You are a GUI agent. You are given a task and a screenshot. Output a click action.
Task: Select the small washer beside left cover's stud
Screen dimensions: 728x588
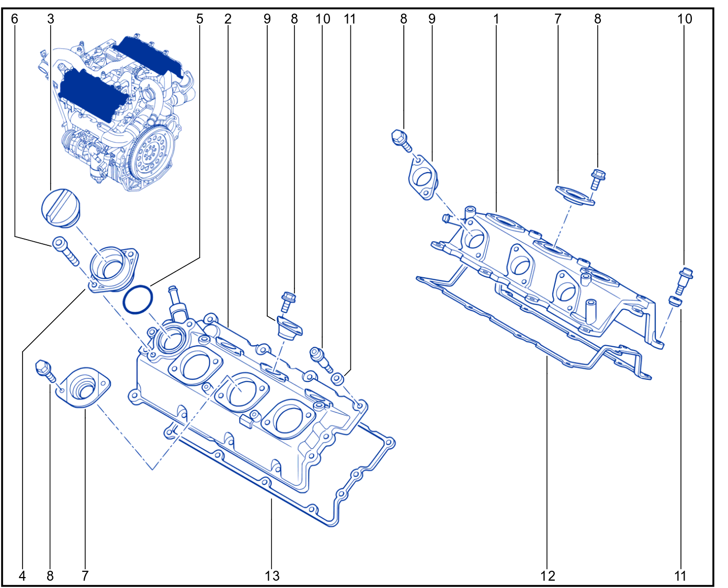coord(338,378)
